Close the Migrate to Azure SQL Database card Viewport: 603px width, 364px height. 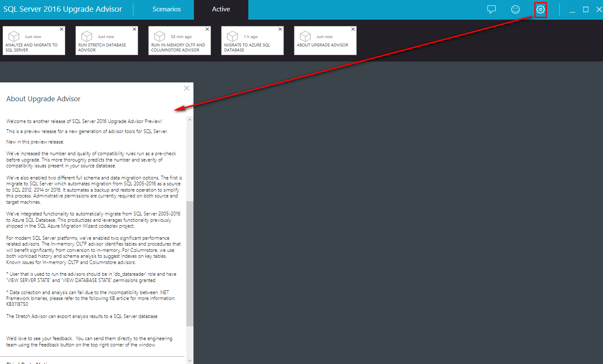coord(280,29)
